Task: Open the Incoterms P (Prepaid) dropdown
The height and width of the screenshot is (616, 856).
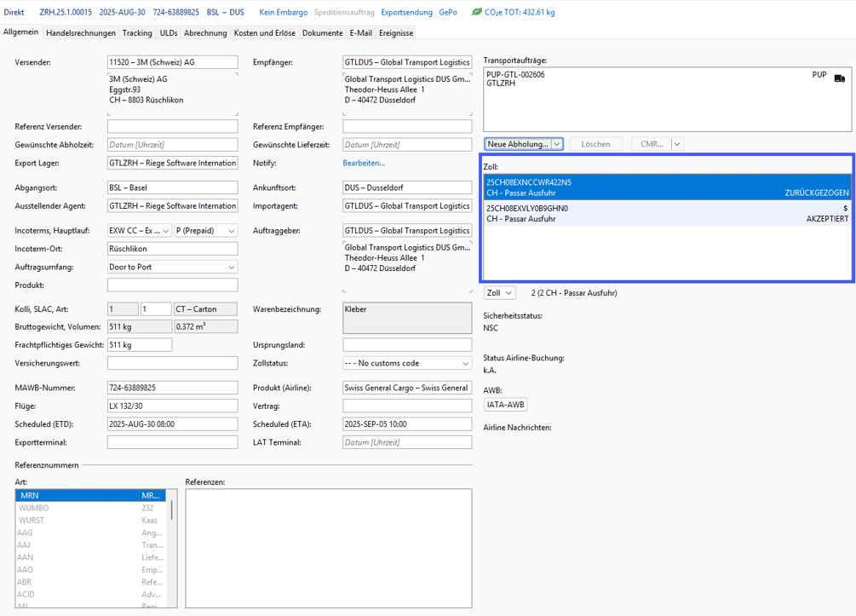Action: pyautogui.click(x=231, y=231)
